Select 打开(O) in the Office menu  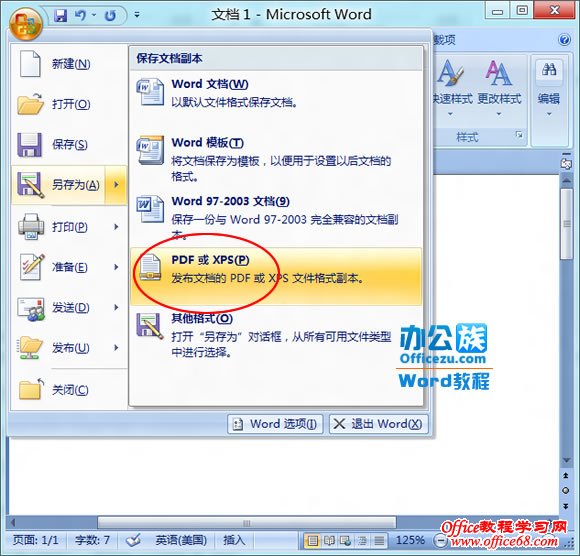[69, 104]
